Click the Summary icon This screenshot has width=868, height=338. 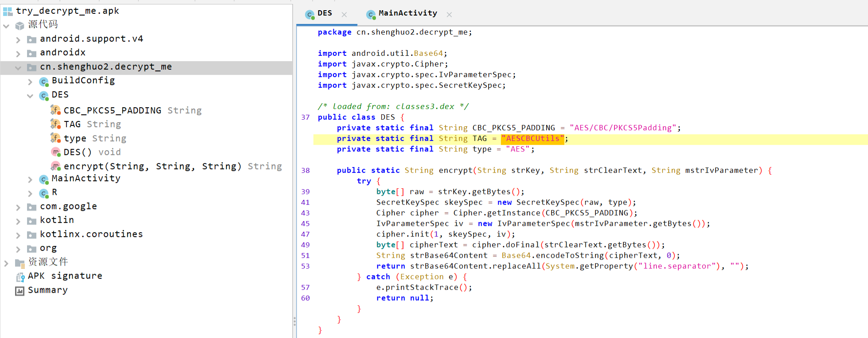click(x=20, y=291)
